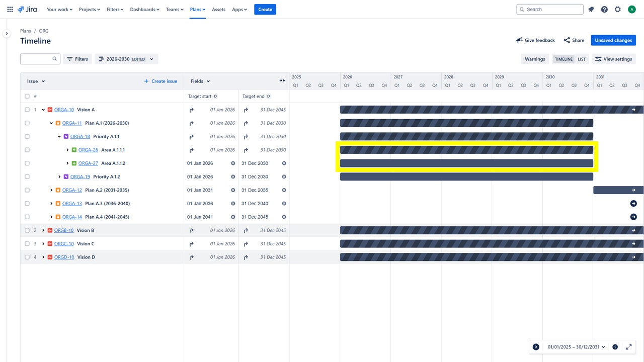Jump to off-screen ORGA-14 bar arrow

coord(633,217)
